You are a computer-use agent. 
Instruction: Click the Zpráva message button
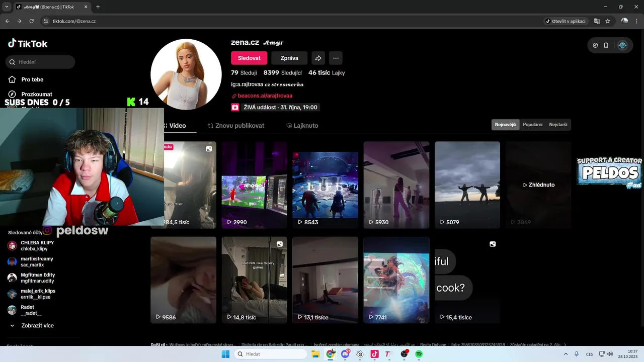coord(289,58)
